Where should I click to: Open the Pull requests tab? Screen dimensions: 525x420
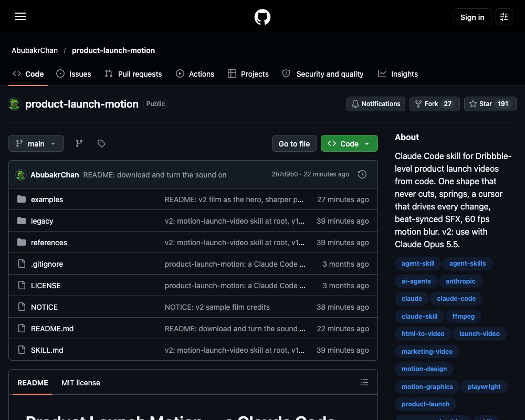tap(133, 73)
